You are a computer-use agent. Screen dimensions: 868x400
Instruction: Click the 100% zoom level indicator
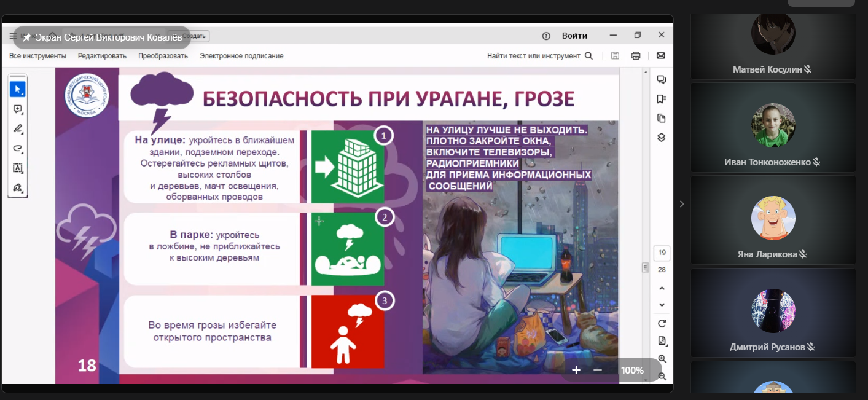tap(632, 370)
